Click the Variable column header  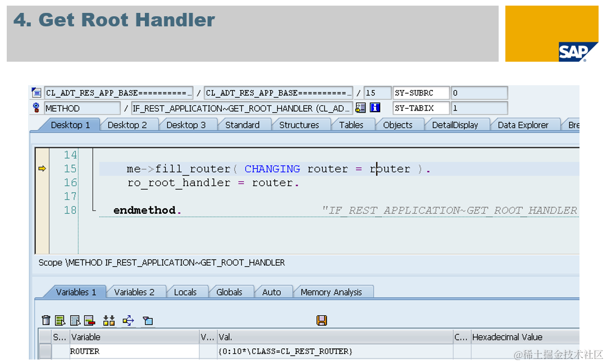[x=134, y=337]
